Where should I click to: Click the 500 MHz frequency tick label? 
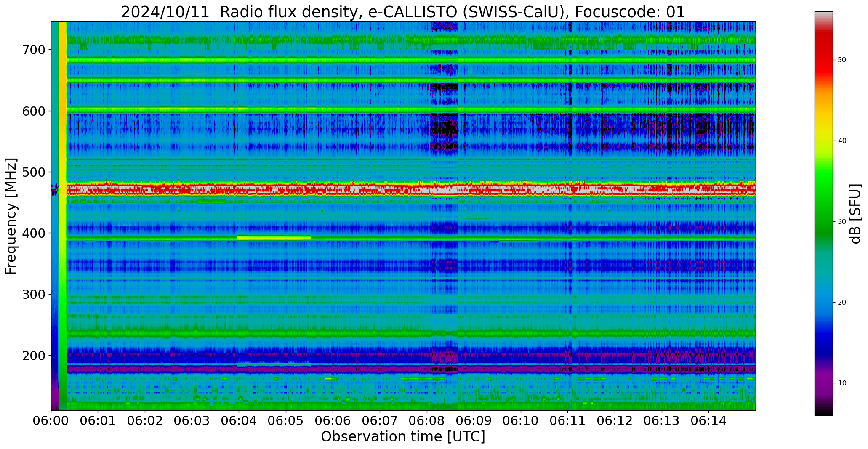(x=34, y=172)
